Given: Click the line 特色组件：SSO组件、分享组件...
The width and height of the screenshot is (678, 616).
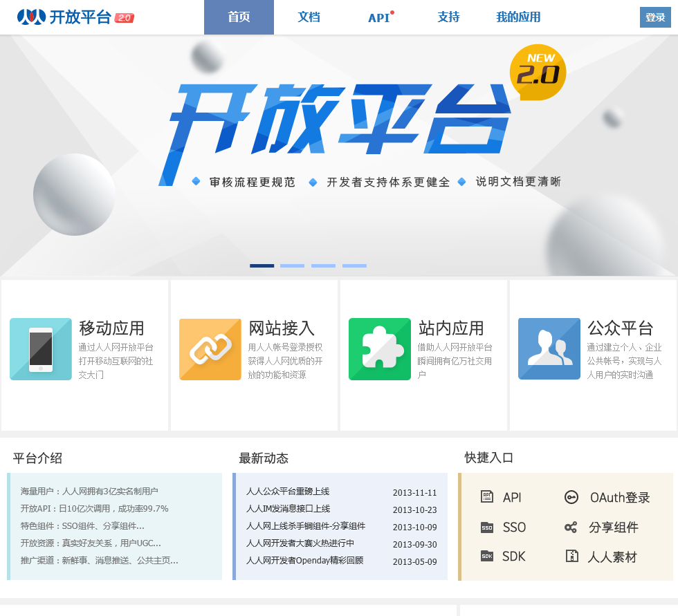Looking at the screenshot, I should tap(82, 525).
